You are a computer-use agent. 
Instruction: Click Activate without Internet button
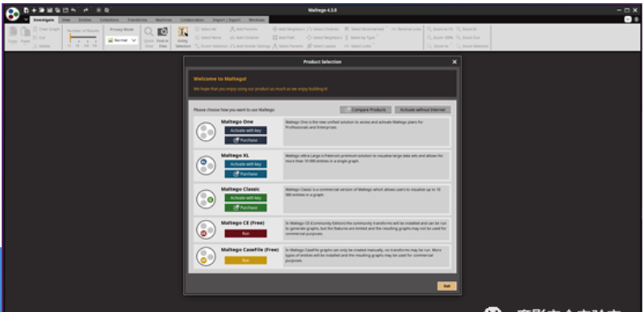click(423, 110)
